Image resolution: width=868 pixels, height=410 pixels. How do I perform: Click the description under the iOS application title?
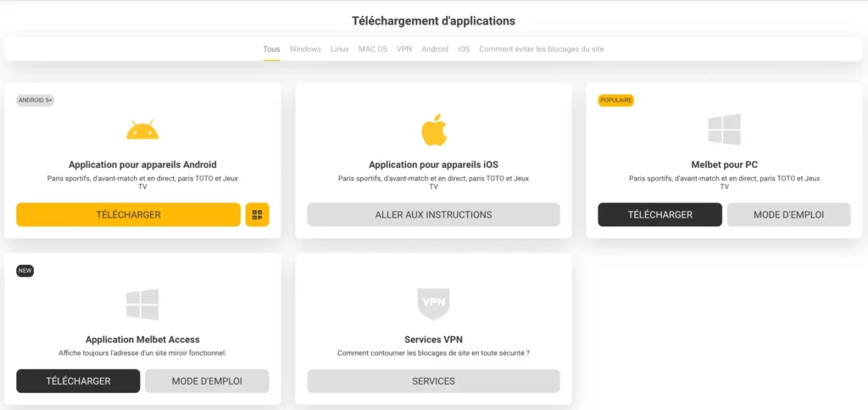point(433,183)
